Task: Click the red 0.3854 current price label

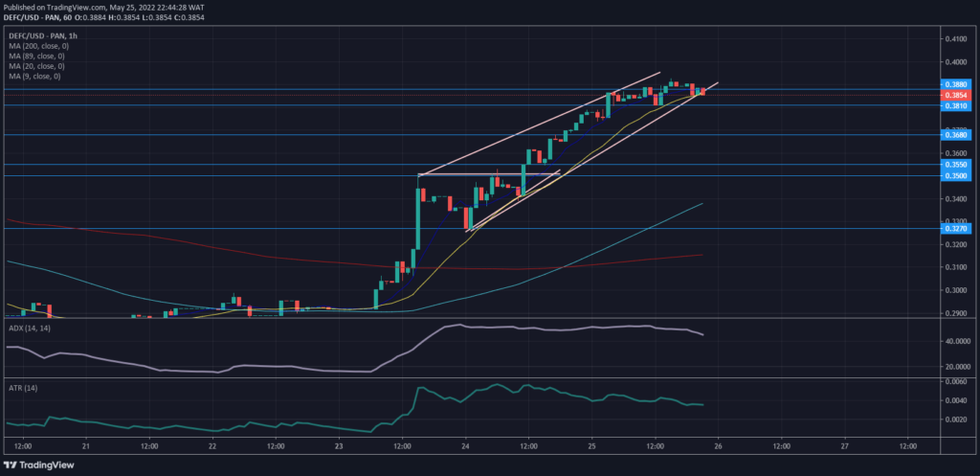Action: point(955,95)
